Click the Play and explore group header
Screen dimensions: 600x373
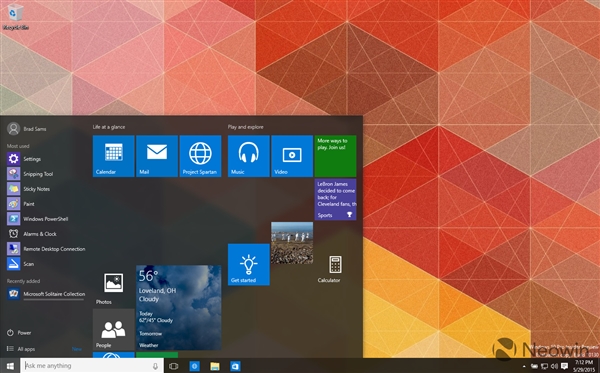coord(245,127)
